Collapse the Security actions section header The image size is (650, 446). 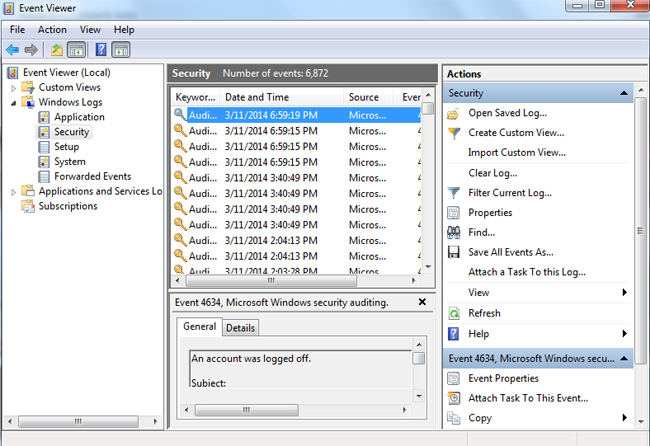point(624,93)
